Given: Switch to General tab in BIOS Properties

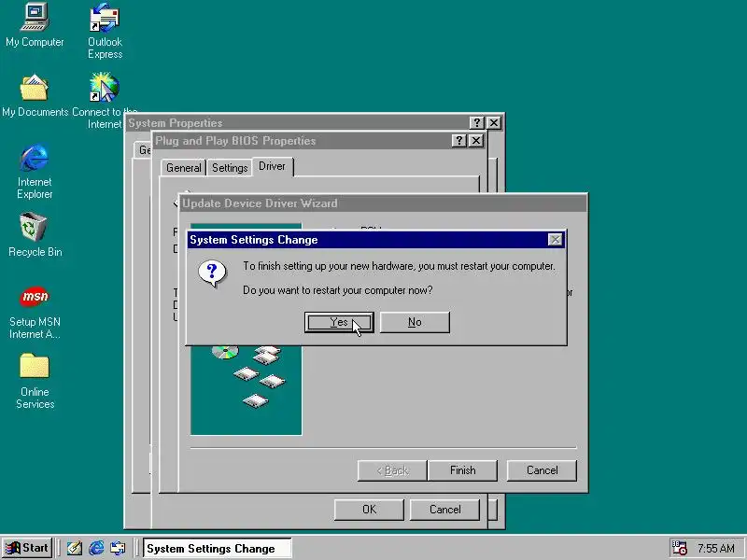Looking at the screenshot, I should pyautogui.click(x=183, y=168).
